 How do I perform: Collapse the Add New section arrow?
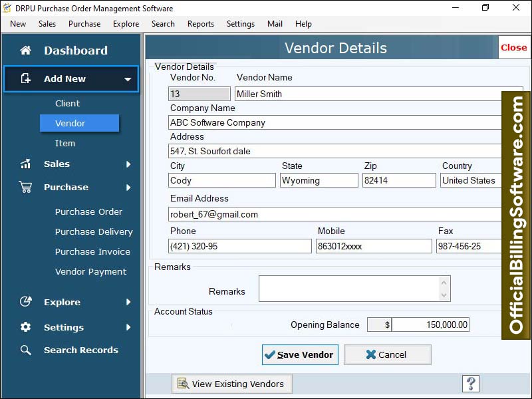tap(128, 79)
